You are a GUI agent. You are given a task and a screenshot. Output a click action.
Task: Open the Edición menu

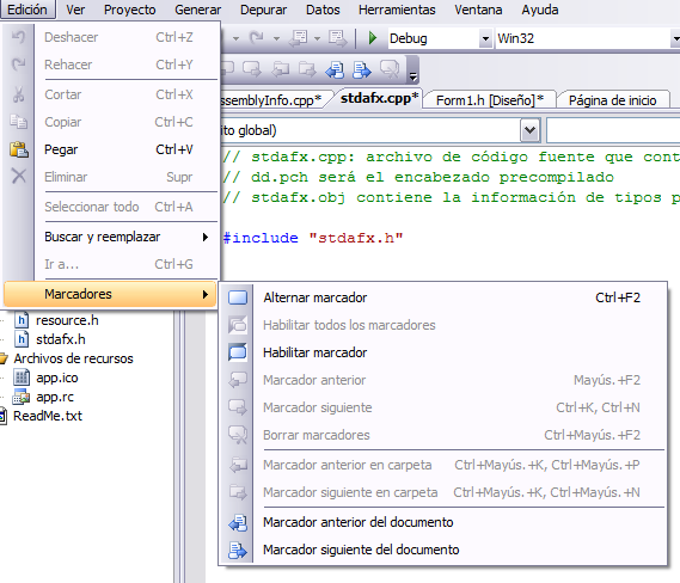(27, 10)
